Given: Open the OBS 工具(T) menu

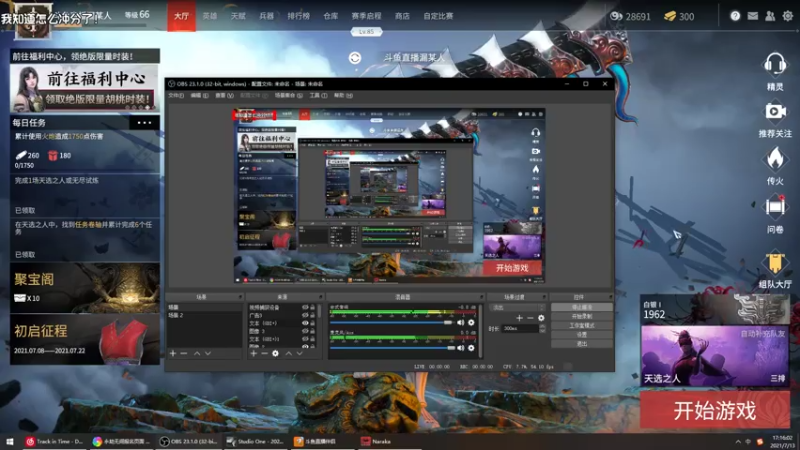Looking at the screenshot, I should (318, 95).
